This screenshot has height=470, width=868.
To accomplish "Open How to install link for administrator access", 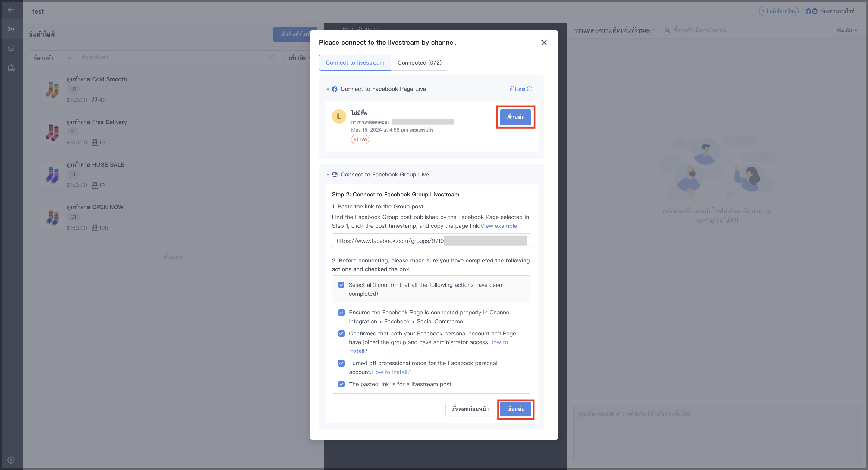I will 428,347.
